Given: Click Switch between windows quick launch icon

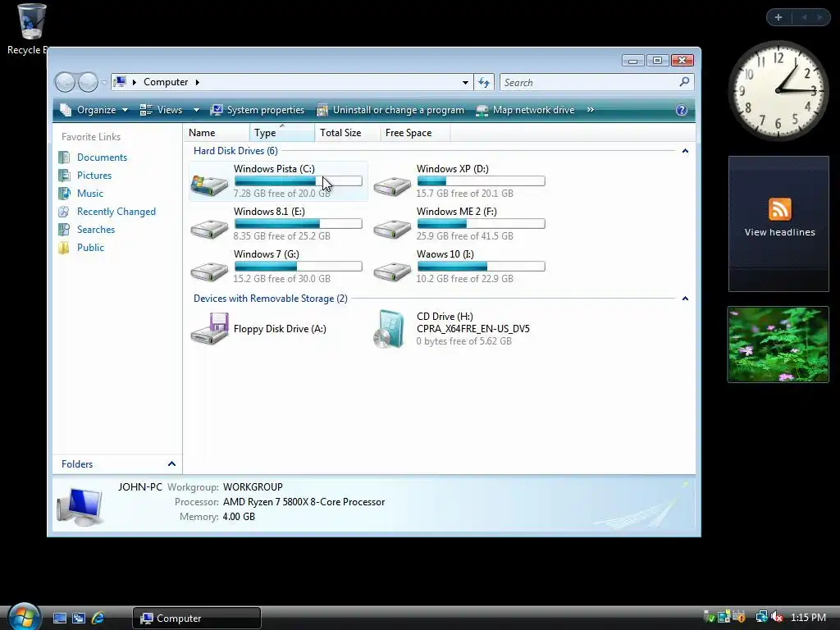Looking at the screenshot, I should point(79,619).
